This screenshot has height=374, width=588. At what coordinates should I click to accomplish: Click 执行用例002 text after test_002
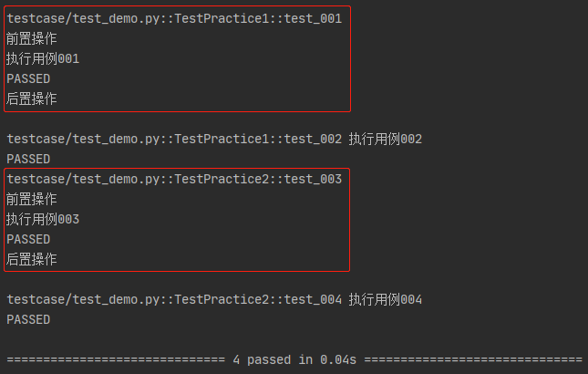tap(385, 140)
